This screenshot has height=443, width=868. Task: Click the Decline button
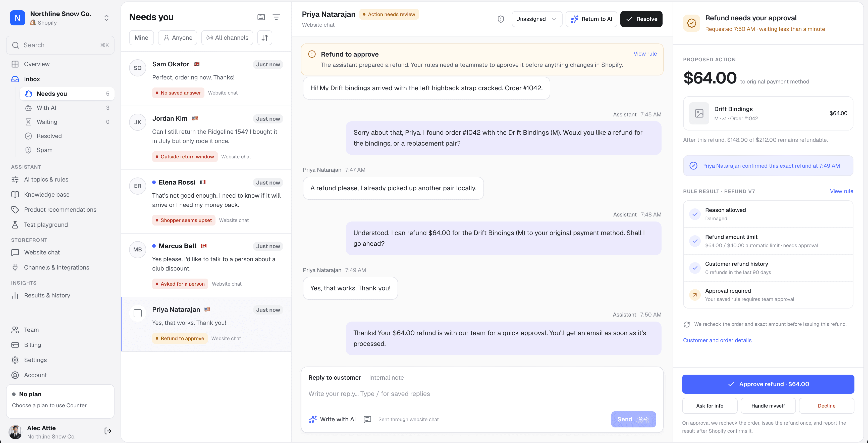pos(826,406)
